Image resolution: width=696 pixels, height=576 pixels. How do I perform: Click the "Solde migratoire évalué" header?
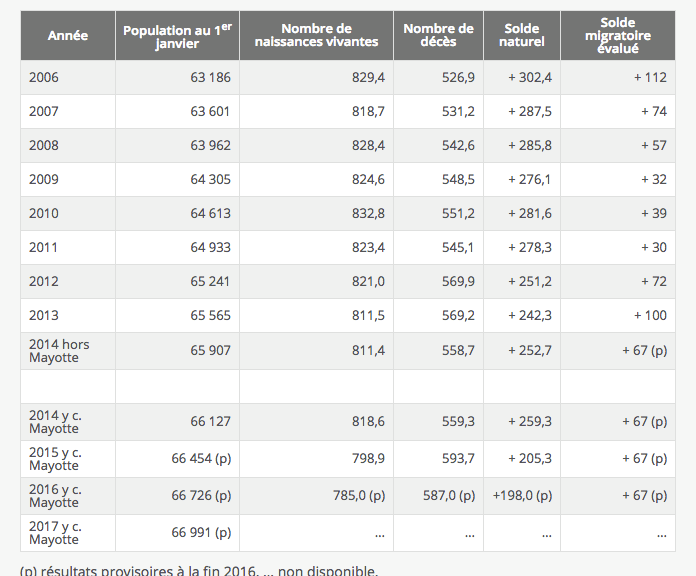618,35
